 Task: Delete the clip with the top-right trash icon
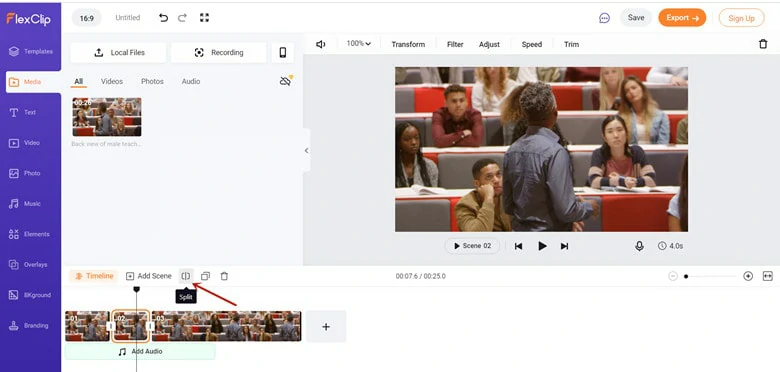pos(763,44)
